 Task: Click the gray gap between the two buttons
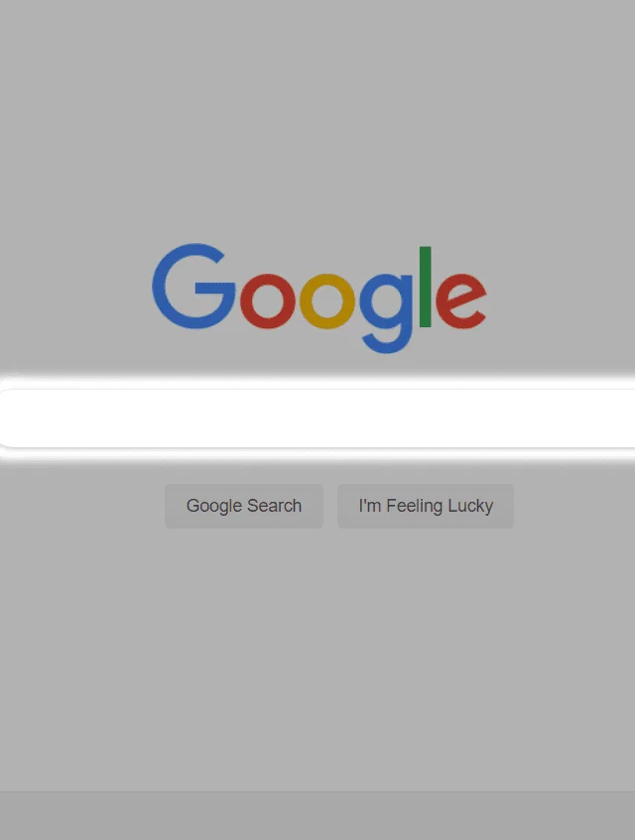[330, 506]
